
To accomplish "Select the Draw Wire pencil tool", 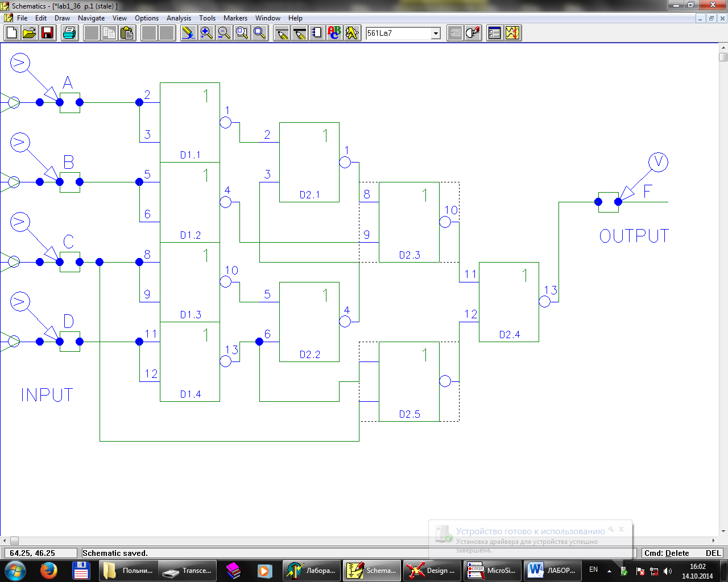I will [x=282, y=33].
